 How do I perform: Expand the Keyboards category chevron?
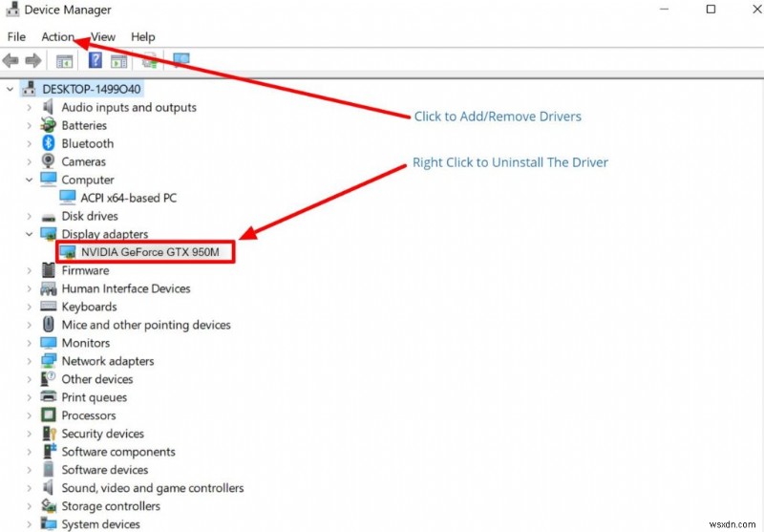30,307
